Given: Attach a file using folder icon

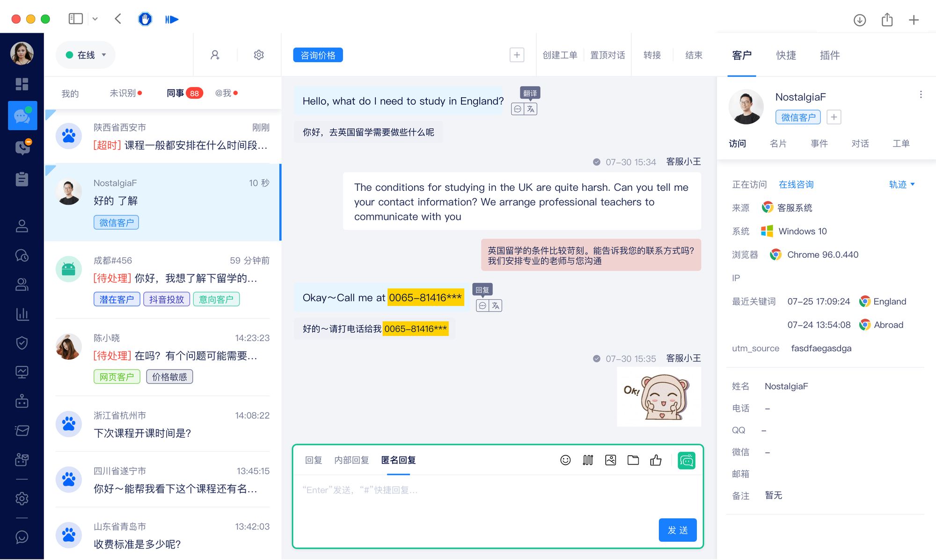Looking at the screenshot, I should (633, 460).
